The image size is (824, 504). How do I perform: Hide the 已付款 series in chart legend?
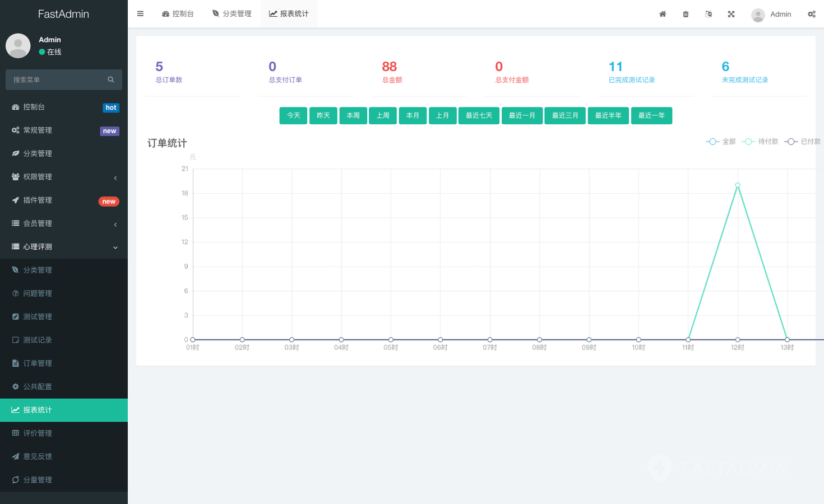coord(802,142)
